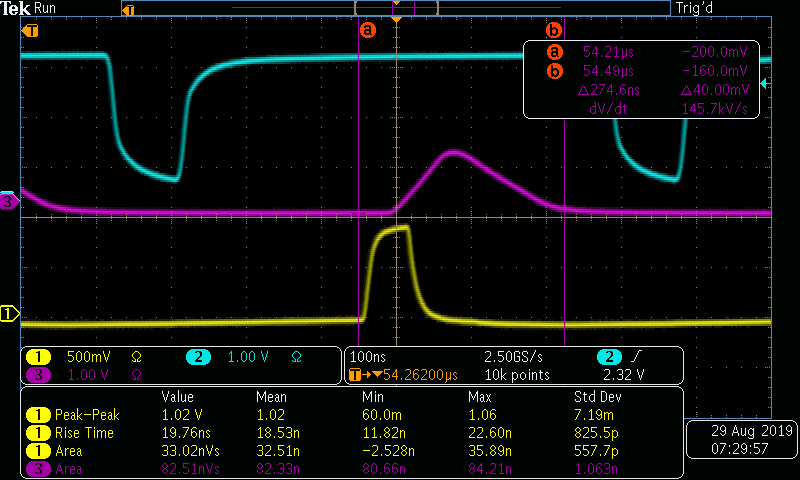Click the orange T marker at top-left of graticule
Image resolution: width=800 pixels, height=480 pixels.
[x=30, y=31]
